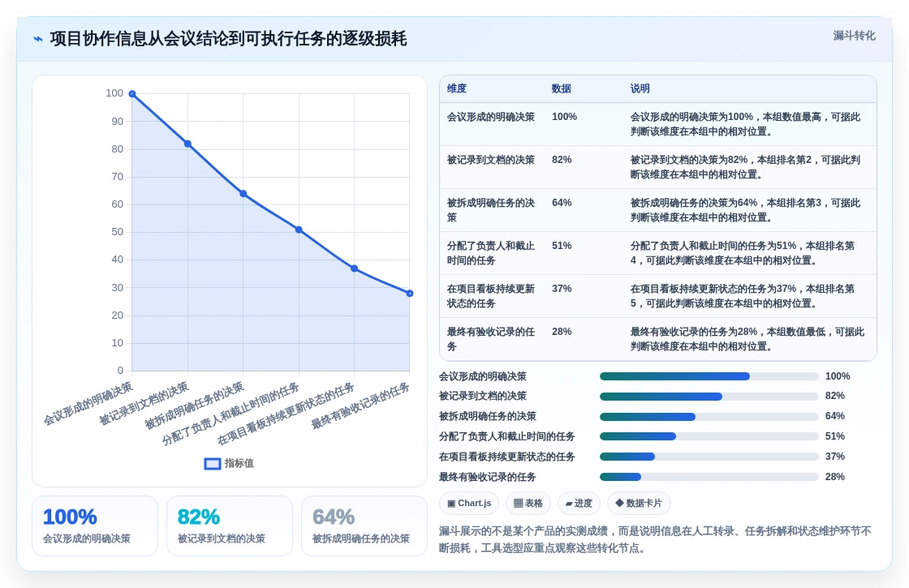Click the dashboard title 项目协作信息 heading
The width and height of the screenshot is (909, 588).
pyautogui.click(x=228, y=39)
